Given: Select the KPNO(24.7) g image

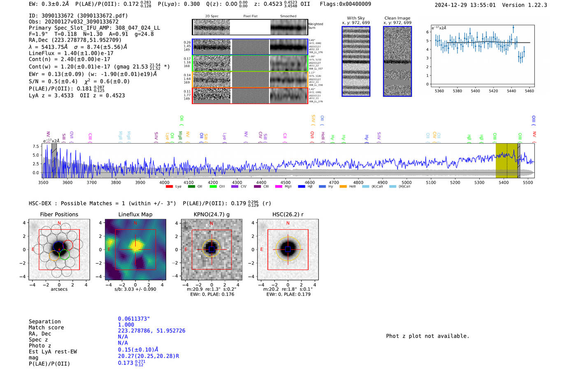Looking at the screenshot, I should click(x=211, y=250).
